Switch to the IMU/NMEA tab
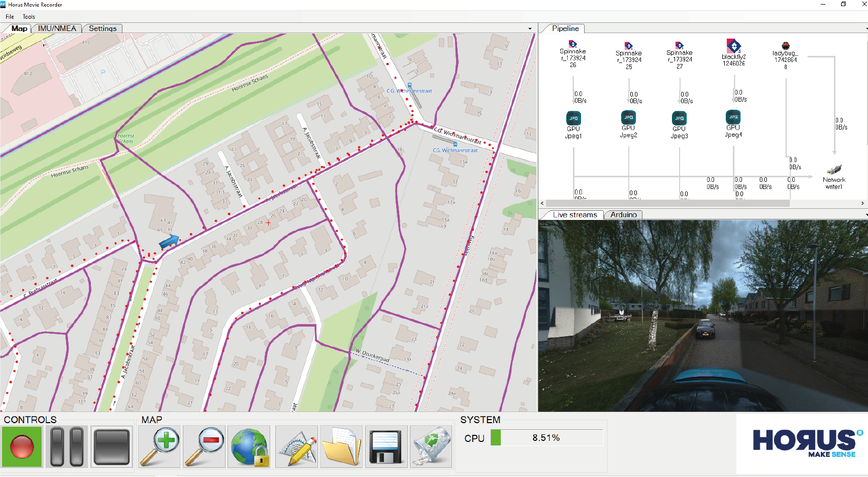The height and width of the screenshot is (477, 868). 56,28
